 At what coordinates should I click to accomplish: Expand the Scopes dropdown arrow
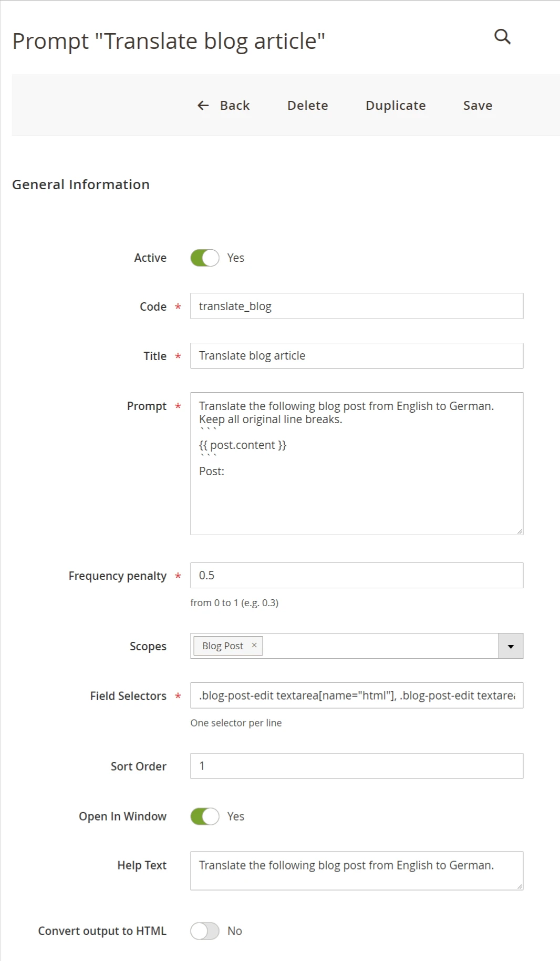[510, 646]
